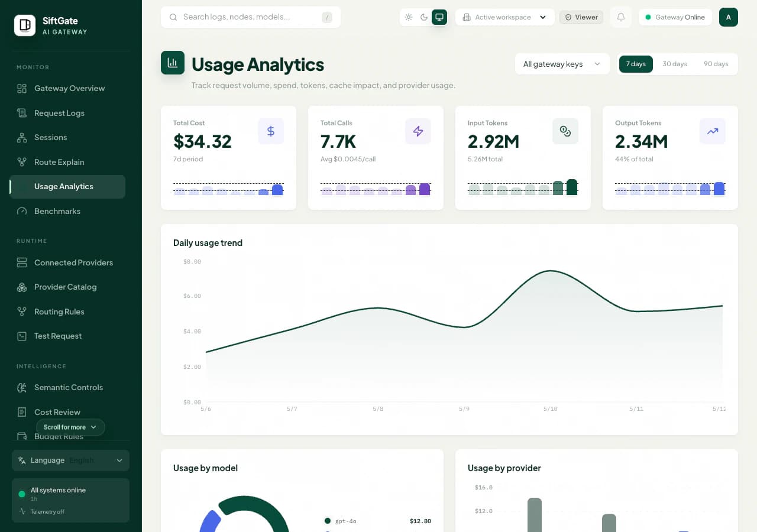Click the Daily usage trend heading

(x=208, y=243)
